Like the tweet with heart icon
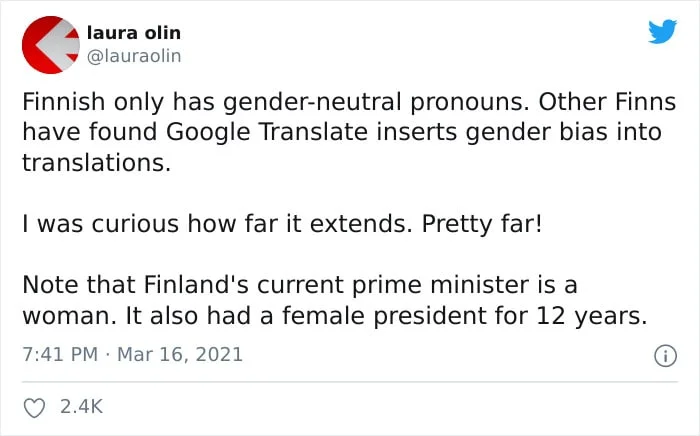The height and width of the screenshot is (436, 700). 34,408
